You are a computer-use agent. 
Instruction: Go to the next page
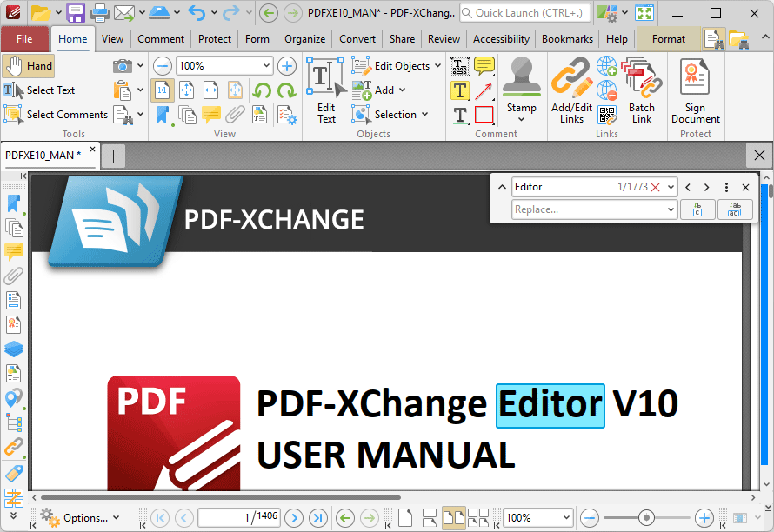(x=294, y=518)
